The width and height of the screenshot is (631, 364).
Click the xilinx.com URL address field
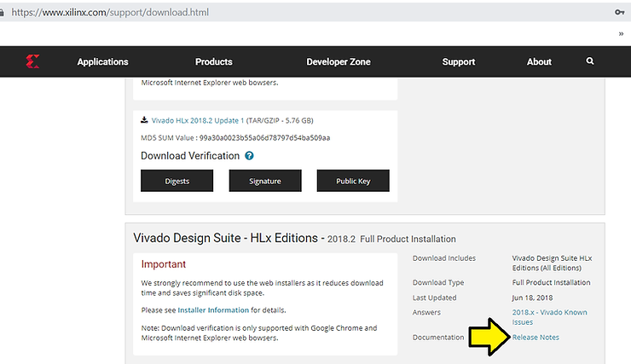tap(256, 13)
